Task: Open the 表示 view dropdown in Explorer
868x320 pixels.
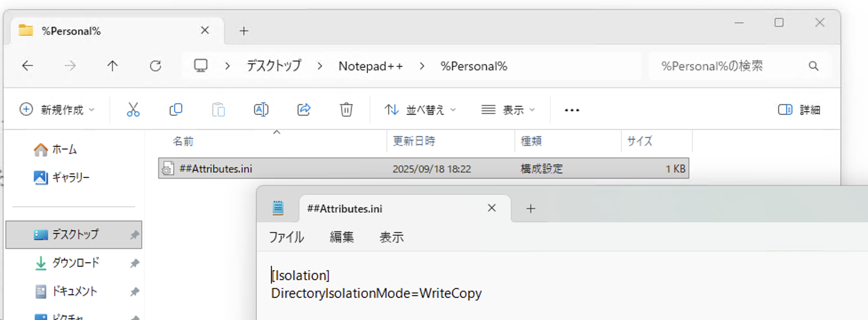Action: pyautogui.click(x=508, y=110)
